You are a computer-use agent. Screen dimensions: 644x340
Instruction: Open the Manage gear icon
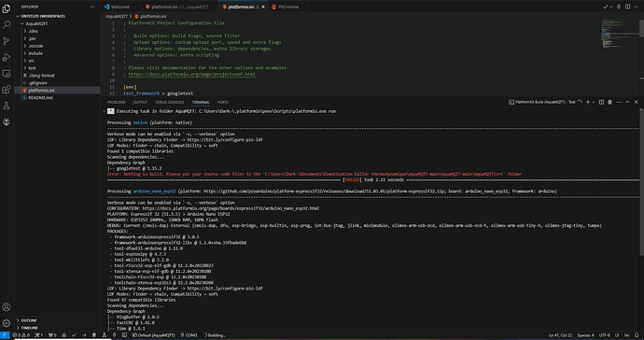click(7, 323)
